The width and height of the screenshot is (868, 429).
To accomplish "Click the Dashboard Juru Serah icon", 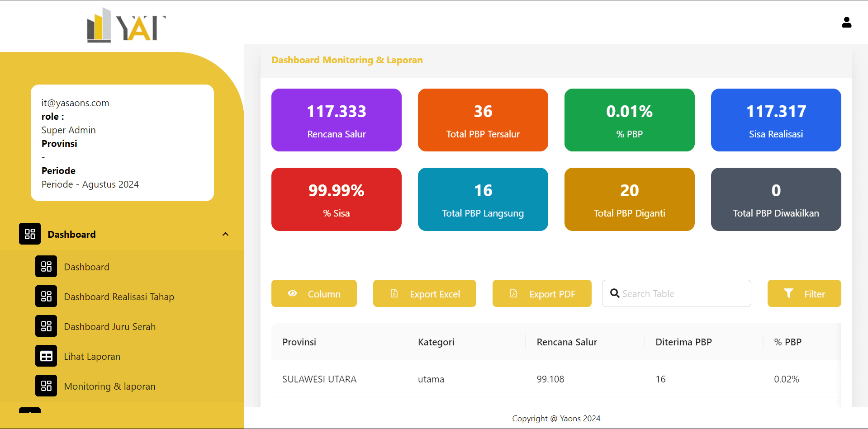I will [46, 326].
